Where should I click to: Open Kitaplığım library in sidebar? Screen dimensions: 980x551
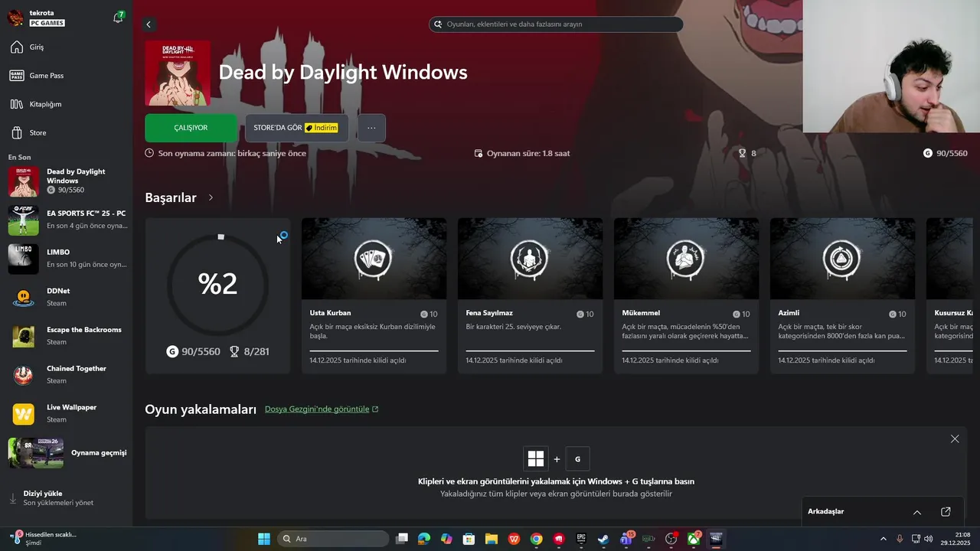pos(67,104)
